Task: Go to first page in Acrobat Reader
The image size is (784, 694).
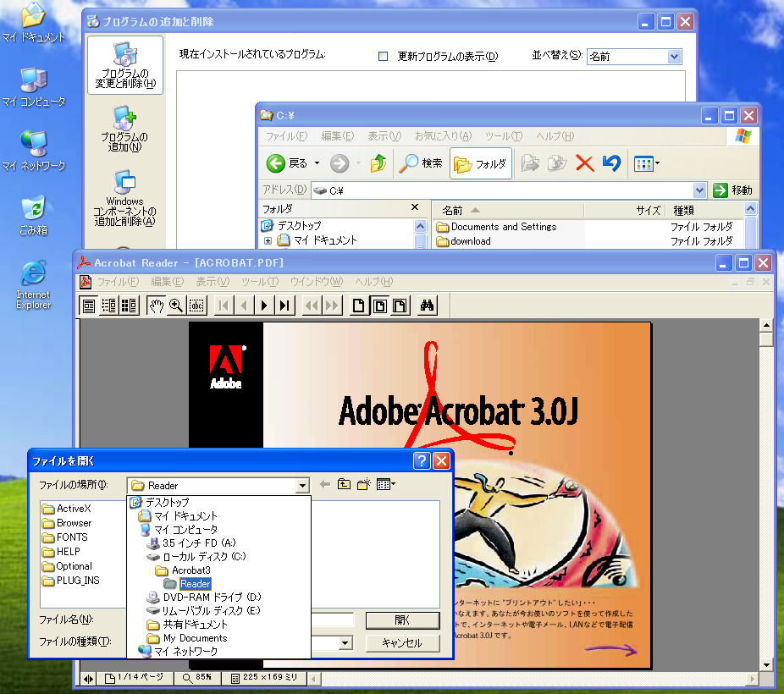Action: (224, 306)
